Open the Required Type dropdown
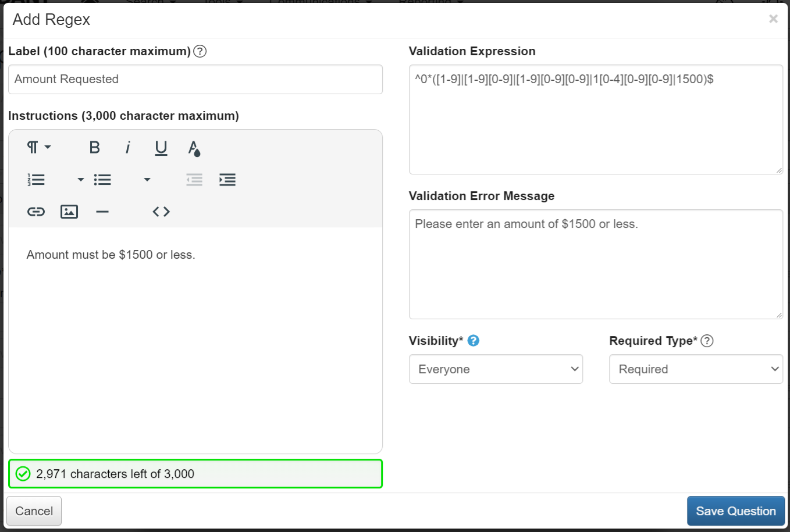 [x=696, y=369]
